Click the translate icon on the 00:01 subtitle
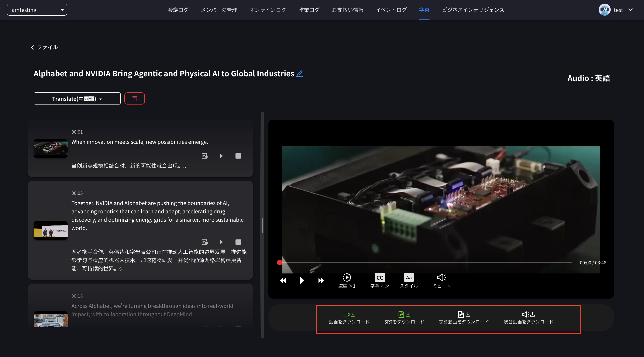The image size is (644, 357). click(205, 156)
